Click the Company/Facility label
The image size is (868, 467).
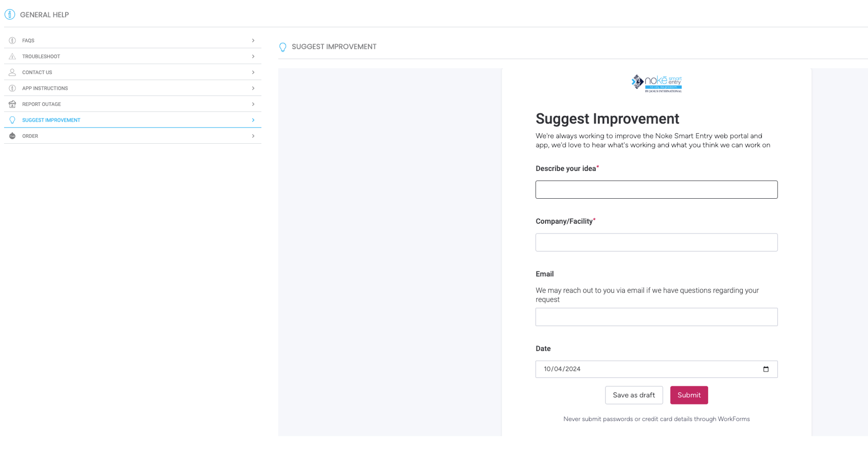(x=565, y=221)
